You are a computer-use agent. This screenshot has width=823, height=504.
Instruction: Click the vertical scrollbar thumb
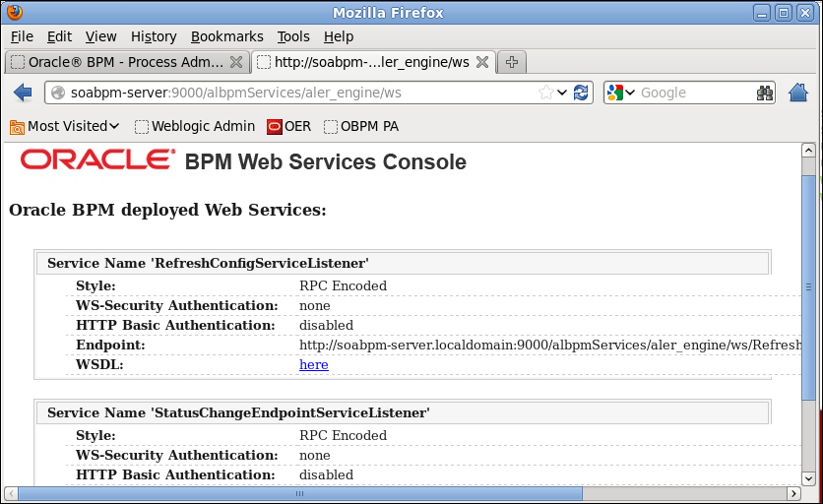coord(808,287)
